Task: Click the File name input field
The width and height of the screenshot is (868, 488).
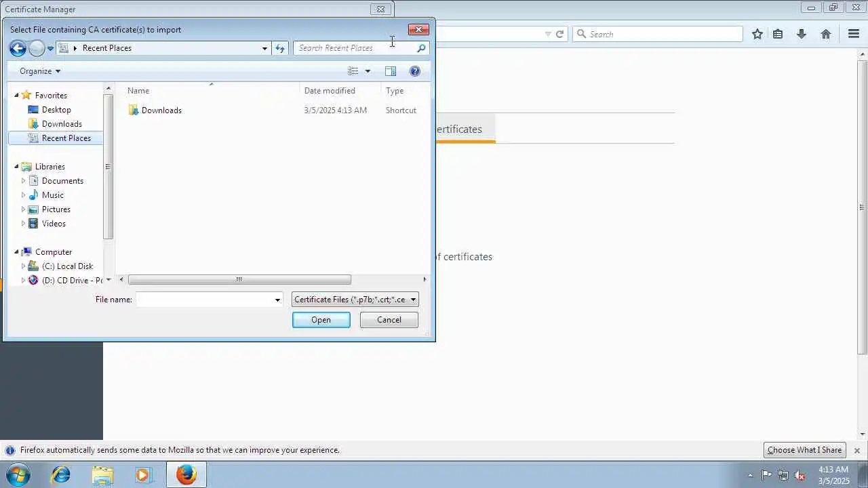Action: pos(205,300)
